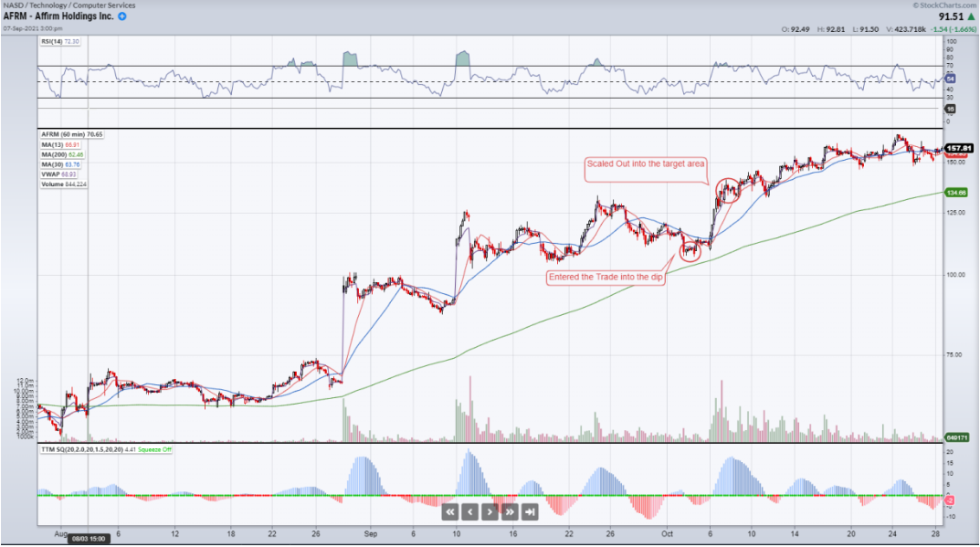
Task: Click the blue plus icon beside Affirm Holdings Inc.
Action: (122, 16)
